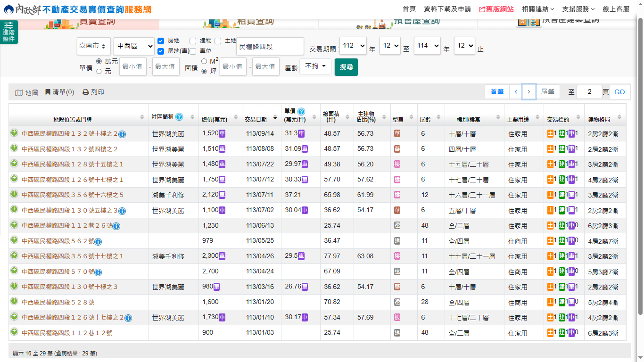Viewport: 644px width, 362px height.
Task: Go to next page arrow
Action: tap(529, 92)
